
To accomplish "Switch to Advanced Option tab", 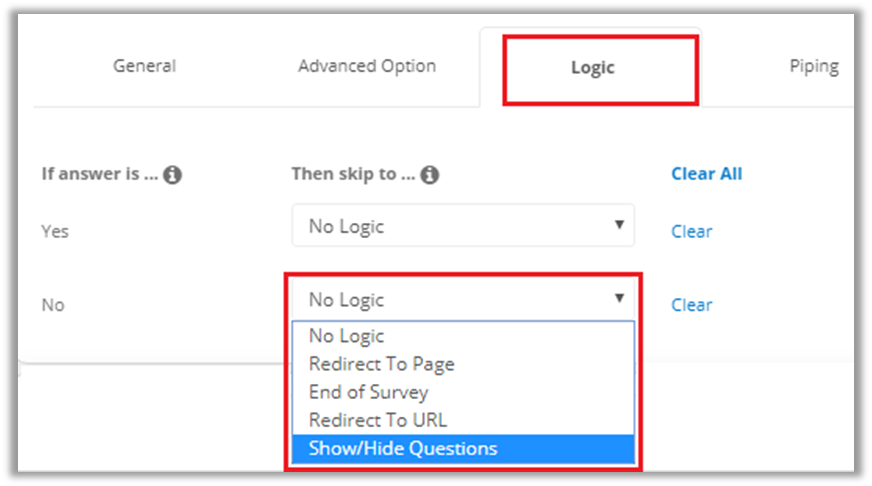I will coord(367,66).
